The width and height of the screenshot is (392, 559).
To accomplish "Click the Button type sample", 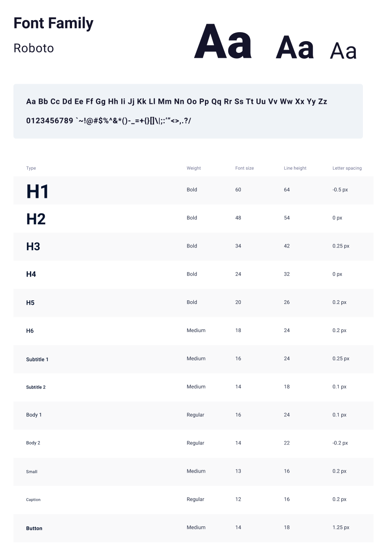I will 34,529.
